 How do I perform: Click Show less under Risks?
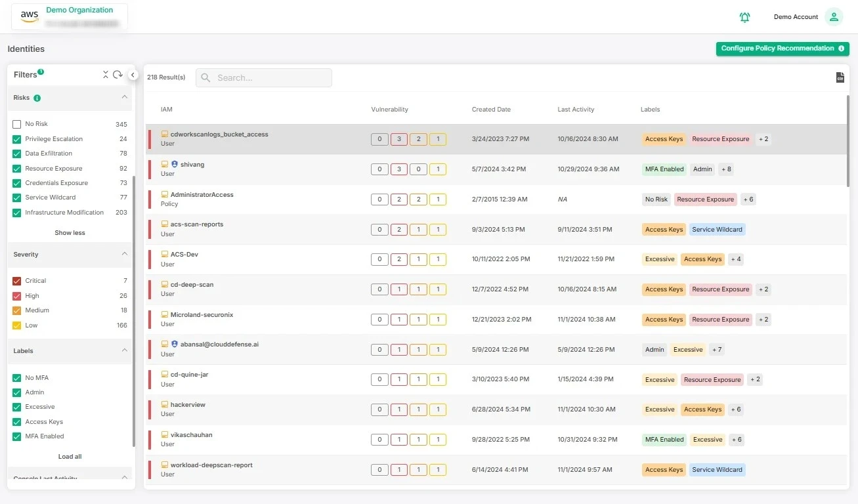[70, 233]
